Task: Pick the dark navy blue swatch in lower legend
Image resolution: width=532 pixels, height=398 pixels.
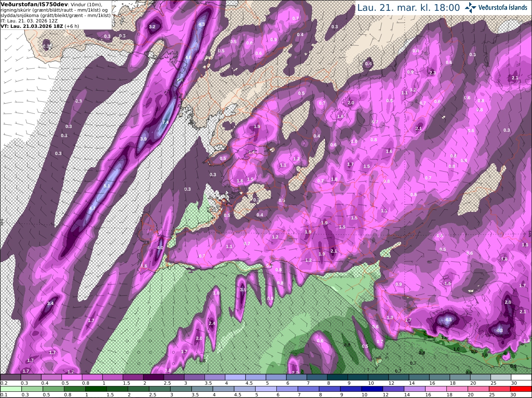Action: 372,389
